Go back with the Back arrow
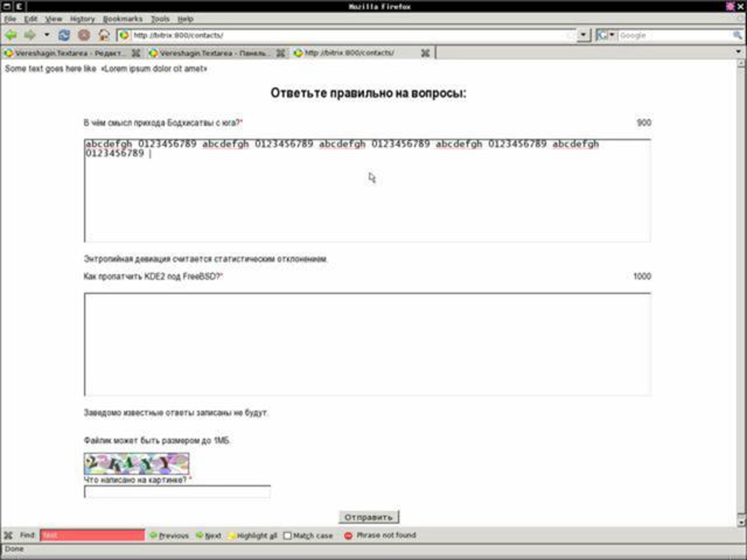 [x=11, y=35]
